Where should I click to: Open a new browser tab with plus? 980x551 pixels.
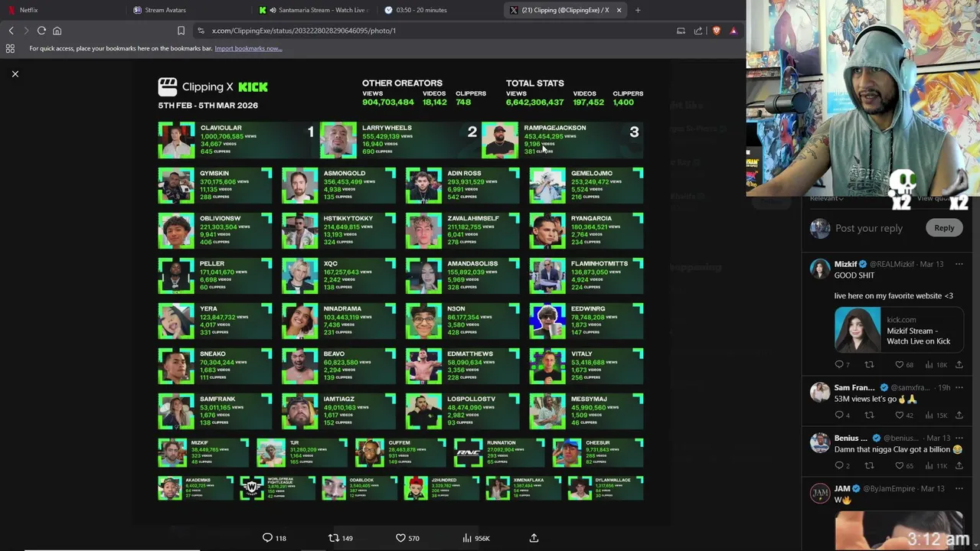pos(638,10)
